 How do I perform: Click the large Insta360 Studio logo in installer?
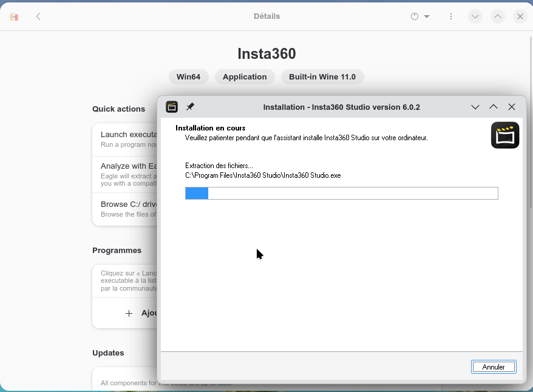(x=505, y=135)
